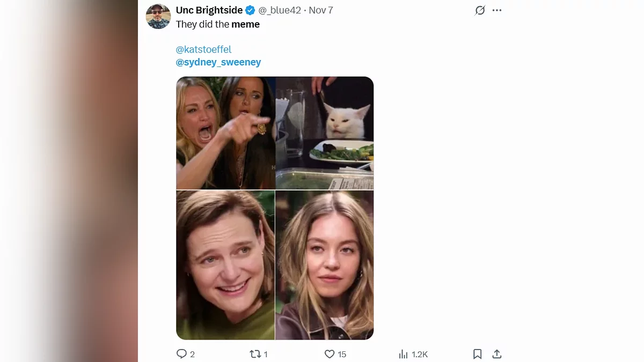Click the blue verified badge
Image resolution: width=644 pixels, height=362 pixels.
click(250, 10)
